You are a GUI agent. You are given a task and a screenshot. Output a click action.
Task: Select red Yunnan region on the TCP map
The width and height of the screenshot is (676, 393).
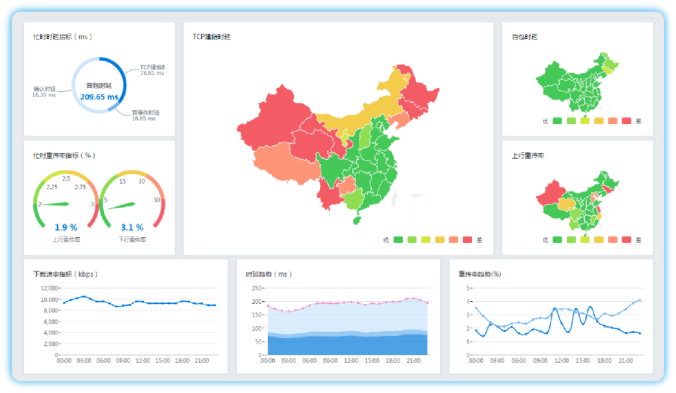click(x=329, y=195)
